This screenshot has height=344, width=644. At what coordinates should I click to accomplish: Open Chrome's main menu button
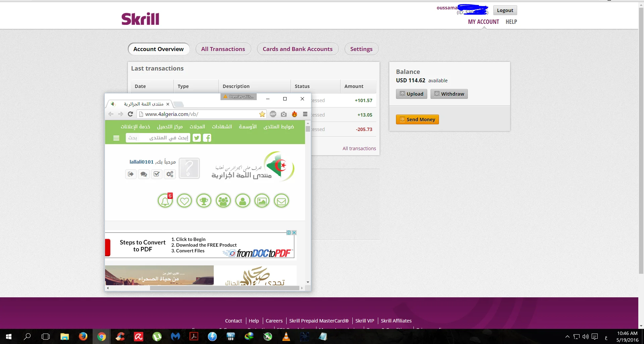pyautogui.click(x=305, y=114)
